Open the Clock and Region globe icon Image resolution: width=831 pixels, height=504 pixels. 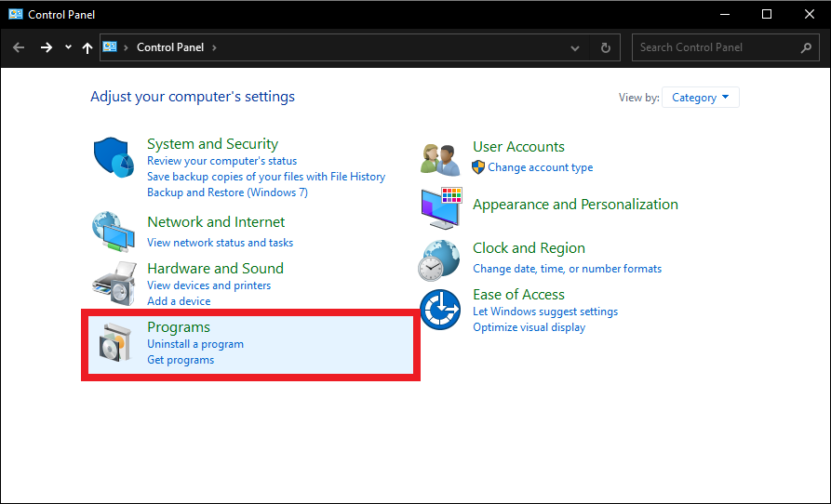click(x=440, y=259)
